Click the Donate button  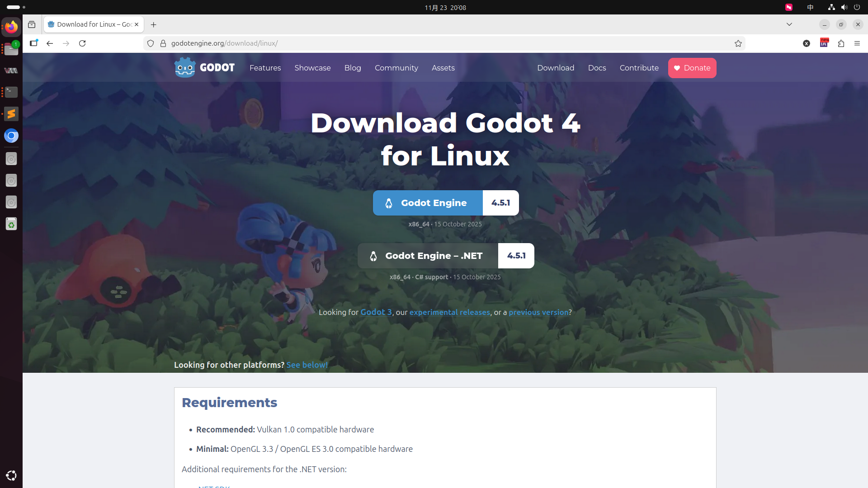(x=692, y=68)
